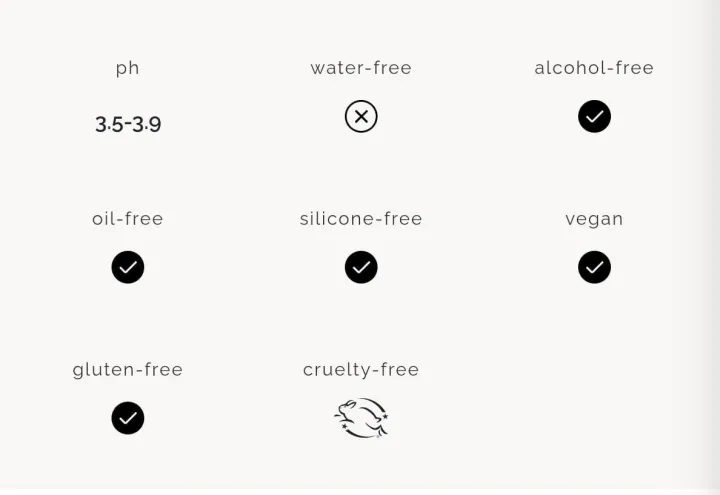Viewport: 720px width, 495px height.
Task: Click the "alcohol-free" label text
Action: pos(594,68)
